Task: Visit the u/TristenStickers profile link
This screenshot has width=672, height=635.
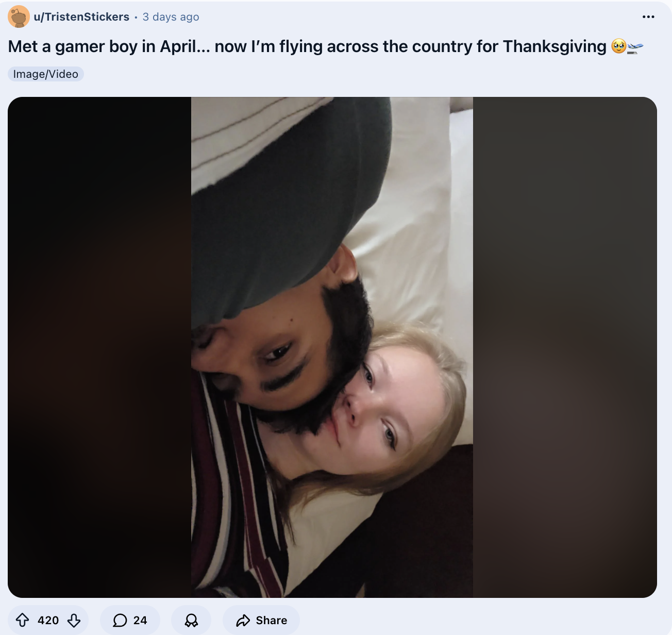Action: tap(81, 17)
